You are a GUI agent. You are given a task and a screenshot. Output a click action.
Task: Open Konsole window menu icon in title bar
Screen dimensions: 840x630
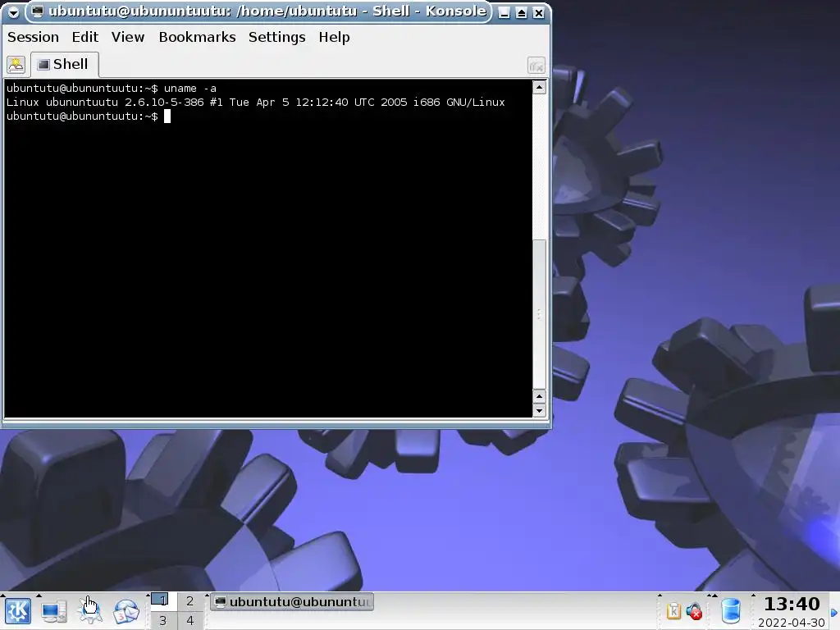(x=13, y=11)
